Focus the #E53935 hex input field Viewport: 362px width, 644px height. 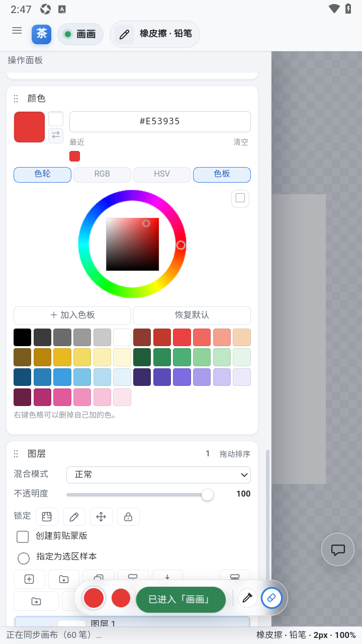pos(160,121)
